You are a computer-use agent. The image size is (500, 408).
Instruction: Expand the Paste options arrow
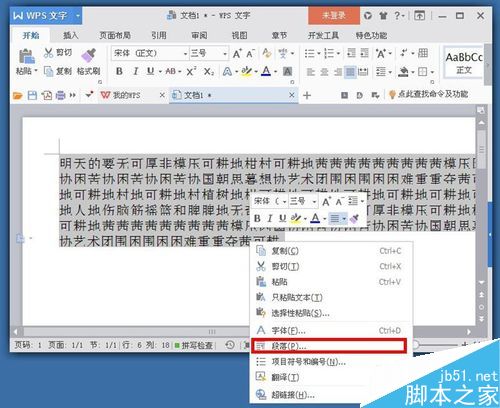click(x=36, y=71)
